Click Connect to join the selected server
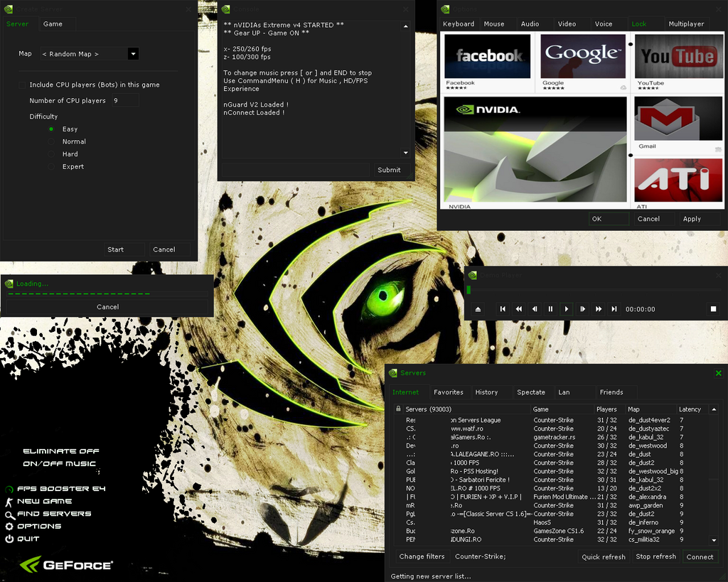Viewport: 728px width, 582px height. point(700,556)
